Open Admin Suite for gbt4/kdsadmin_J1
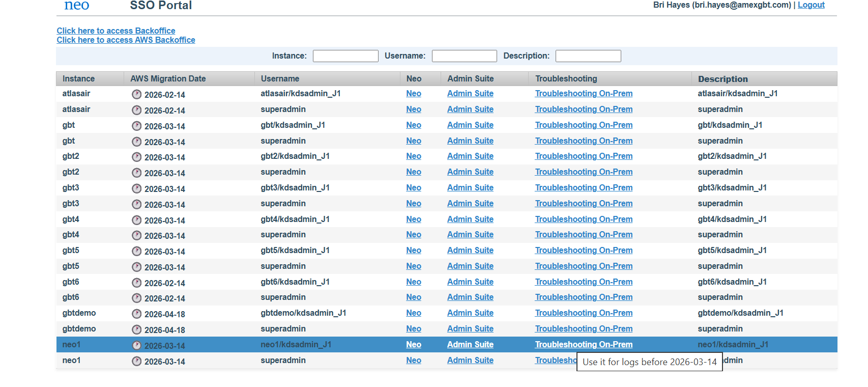868x387 pixels. (470, 219)
